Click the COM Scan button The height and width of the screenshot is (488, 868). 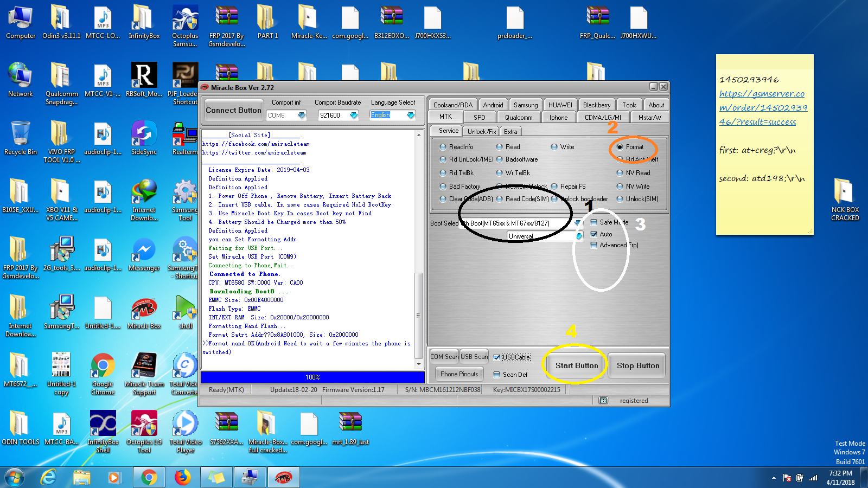tap(444, 357)
